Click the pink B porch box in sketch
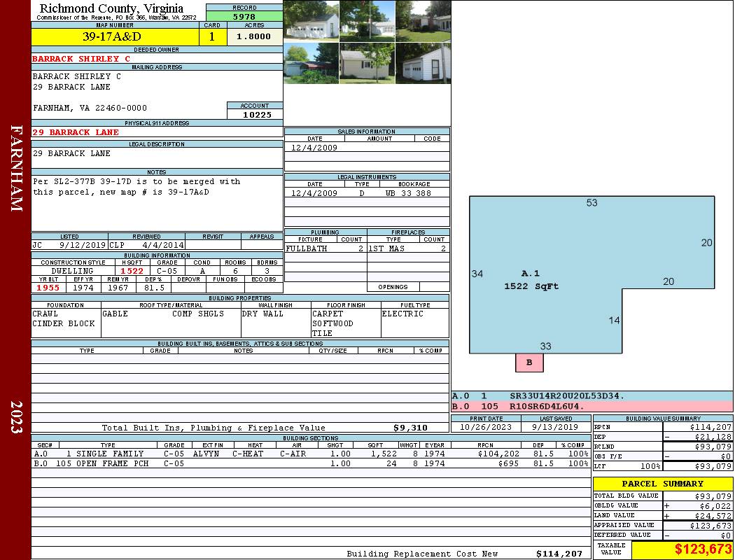Image resolution: width=735 pixels, height=560 pixels. tap(529, 363)
